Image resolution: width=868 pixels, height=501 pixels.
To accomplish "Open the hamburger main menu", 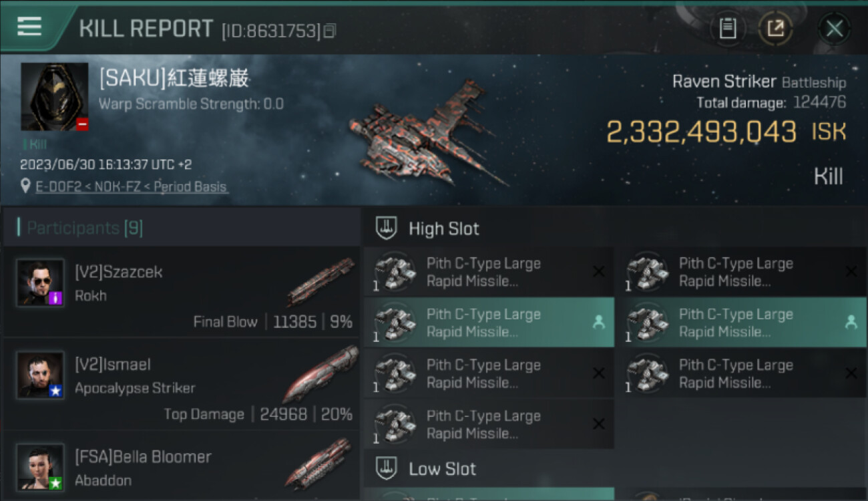I will [x=29, y=27].
